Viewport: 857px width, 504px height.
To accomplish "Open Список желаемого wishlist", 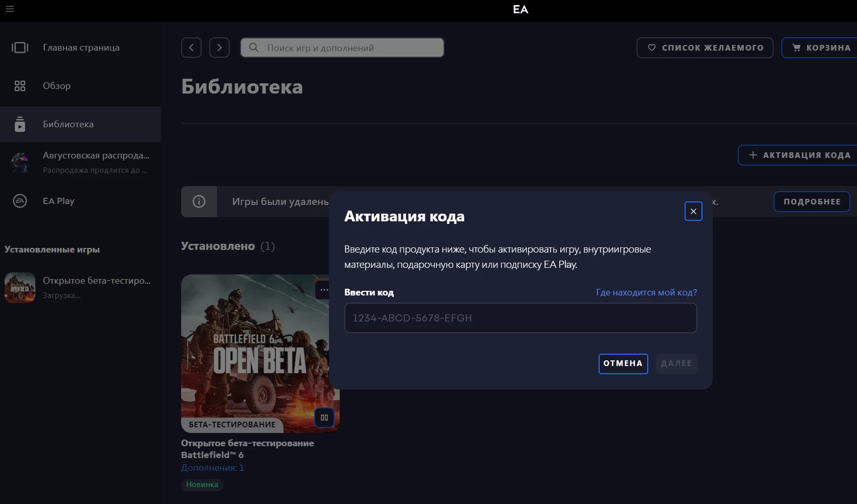I will tap(705, 48).
